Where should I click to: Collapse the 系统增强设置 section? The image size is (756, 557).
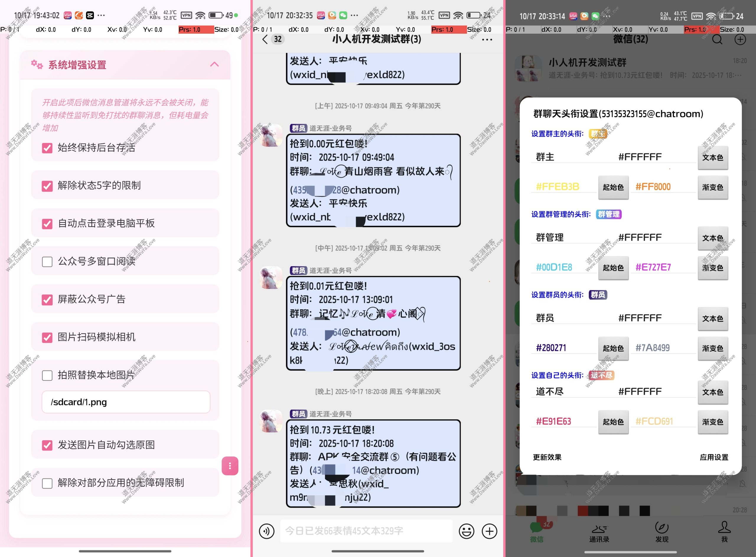tap(214, 64)
